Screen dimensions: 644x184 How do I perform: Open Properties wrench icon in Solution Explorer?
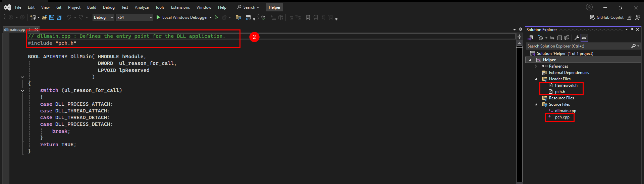(577, 38)
